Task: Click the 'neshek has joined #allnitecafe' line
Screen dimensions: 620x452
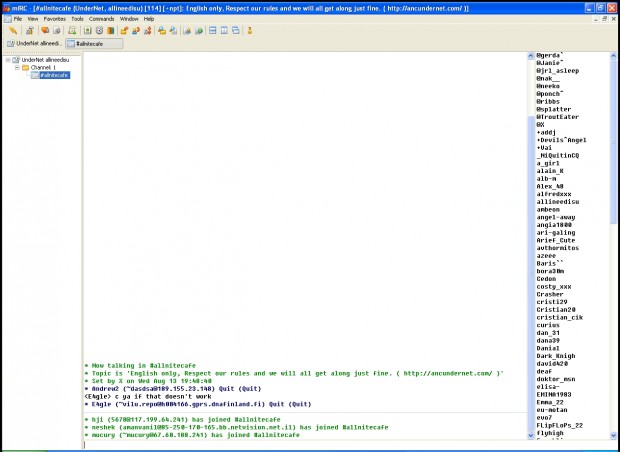Action: (x=236, y=427)
